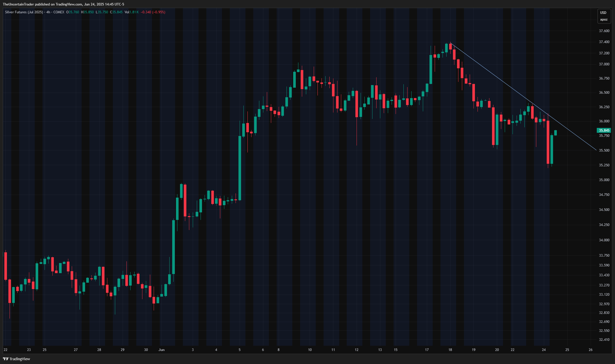The height and width of the screenshot is (364, 615).
Task: Click the 32.830 price axis label
Action: pyautogui.click(x=604, y=313)
